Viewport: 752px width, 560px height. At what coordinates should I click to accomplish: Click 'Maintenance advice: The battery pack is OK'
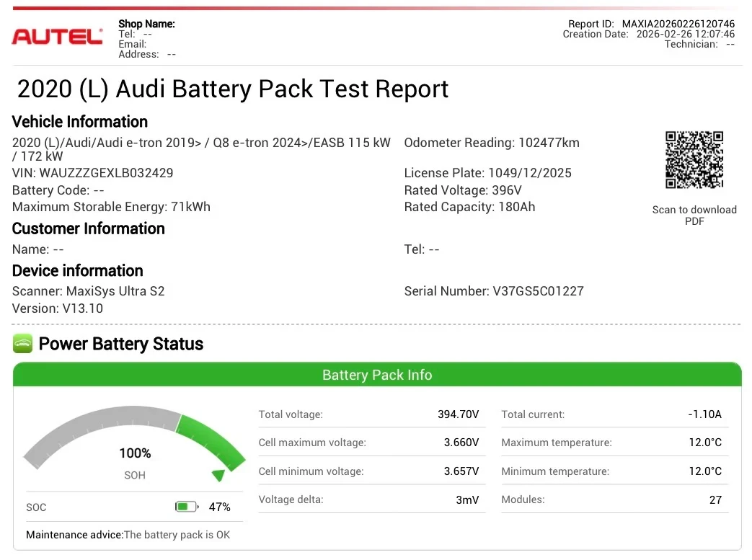[x=128, y=535]
